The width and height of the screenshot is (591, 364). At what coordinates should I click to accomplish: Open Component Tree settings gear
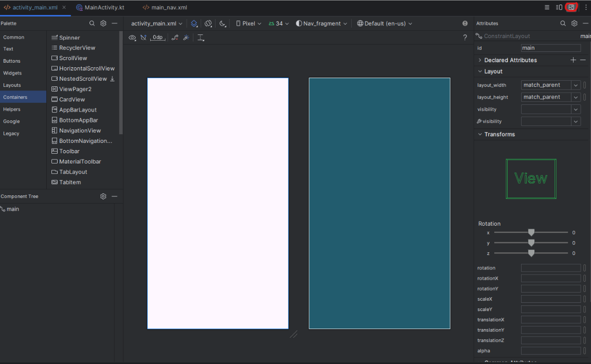(103, 196)
